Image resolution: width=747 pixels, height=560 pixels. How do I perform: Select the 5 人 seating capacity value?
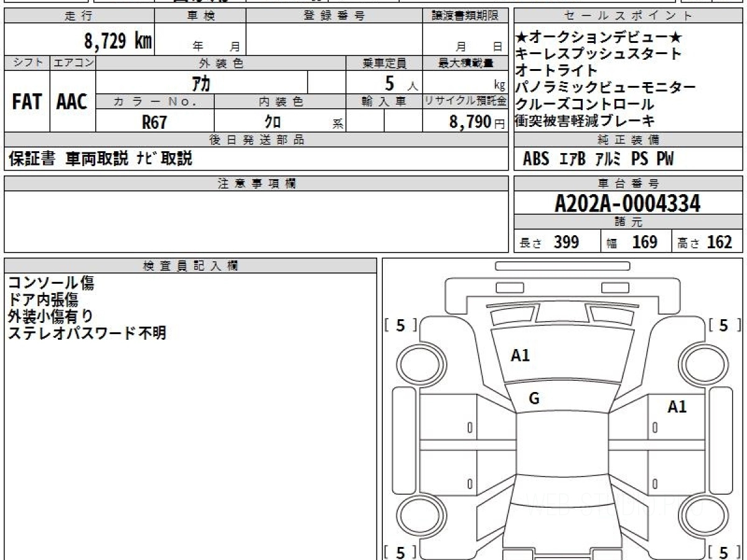coord(402,82)
